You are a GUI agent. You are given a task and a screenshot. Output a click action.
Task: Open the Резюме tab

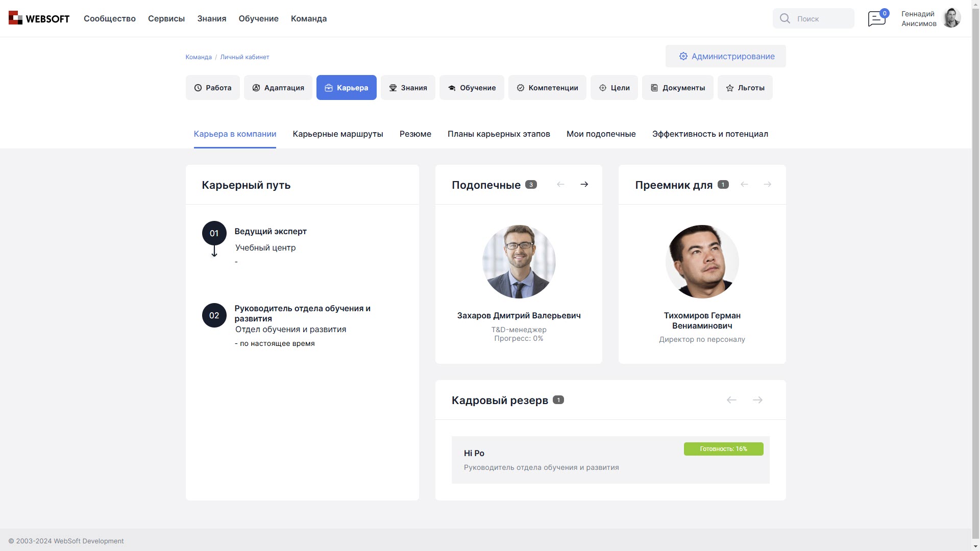415,134
